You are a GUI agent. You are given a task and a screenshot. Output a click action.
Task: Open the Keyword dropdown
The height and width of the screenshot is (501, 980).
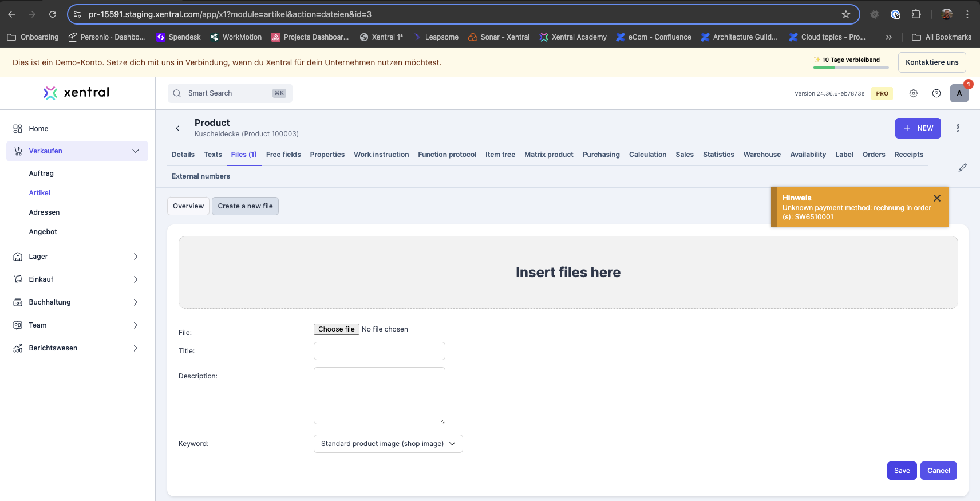point(388,444)
